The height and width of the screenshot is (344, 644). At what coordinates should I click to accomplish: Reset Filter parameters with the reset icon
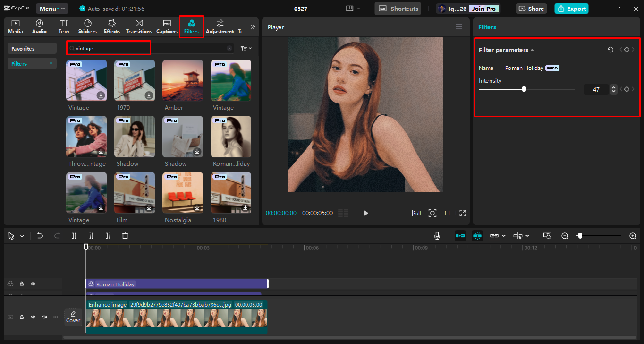(x=610, y=49)
